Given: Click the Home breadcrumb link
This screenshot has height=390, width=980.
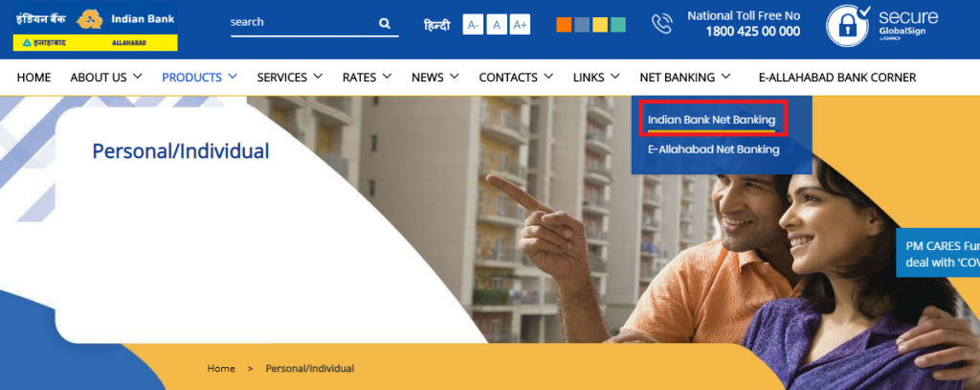Looking at the screenshot, I should [221, 368].
